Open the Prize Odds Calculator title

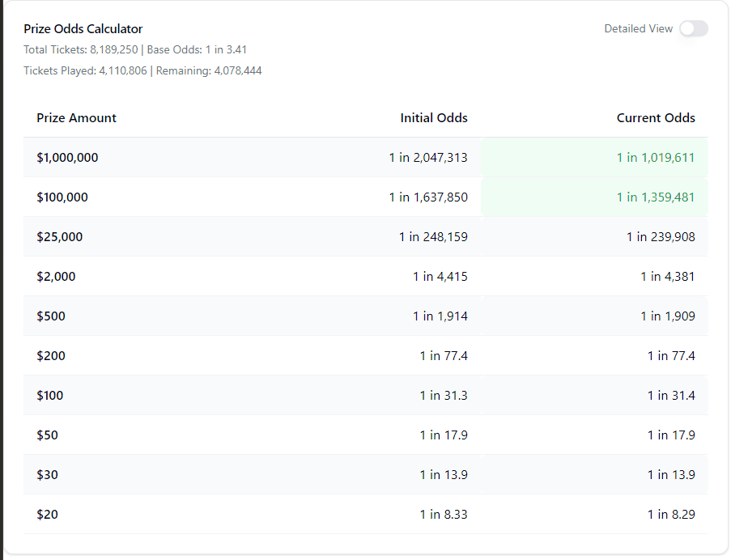[x=83, y=28]
